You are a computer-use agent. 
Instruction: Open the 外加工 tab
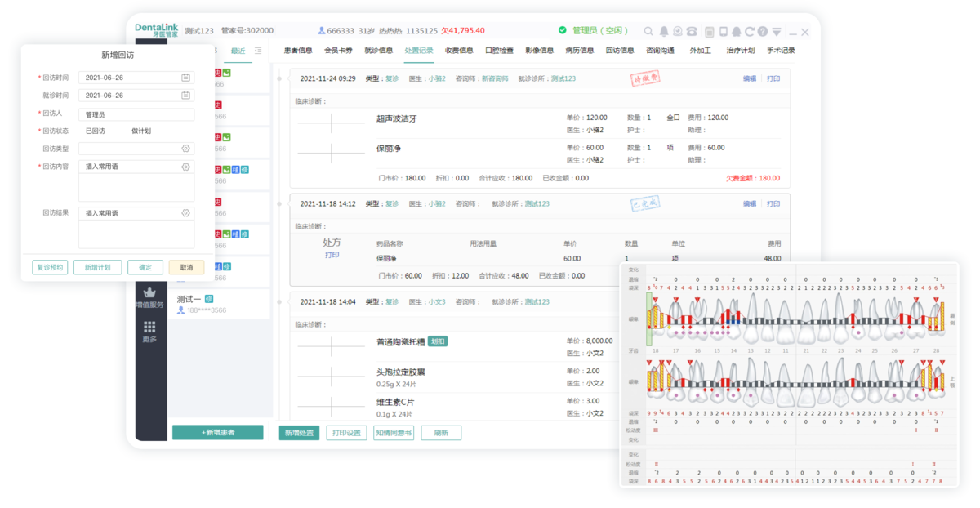701,51
